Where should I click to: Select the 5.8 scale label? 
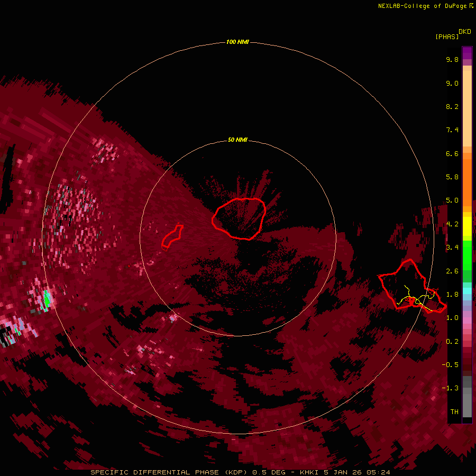point(452,177)
